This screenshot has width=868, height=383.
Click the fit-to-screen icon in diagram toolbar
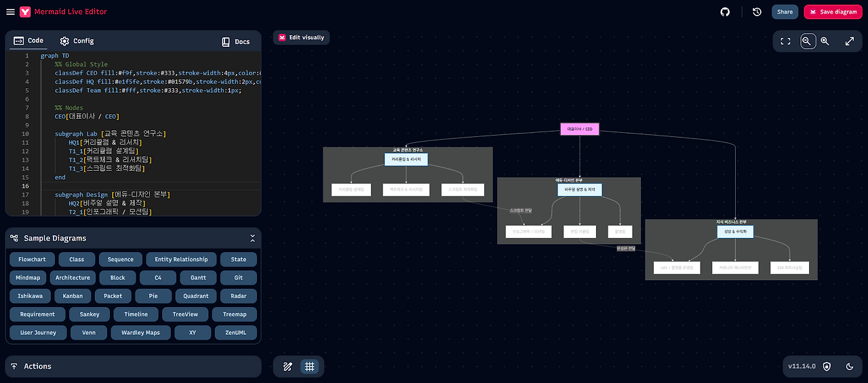coord(785,41)
